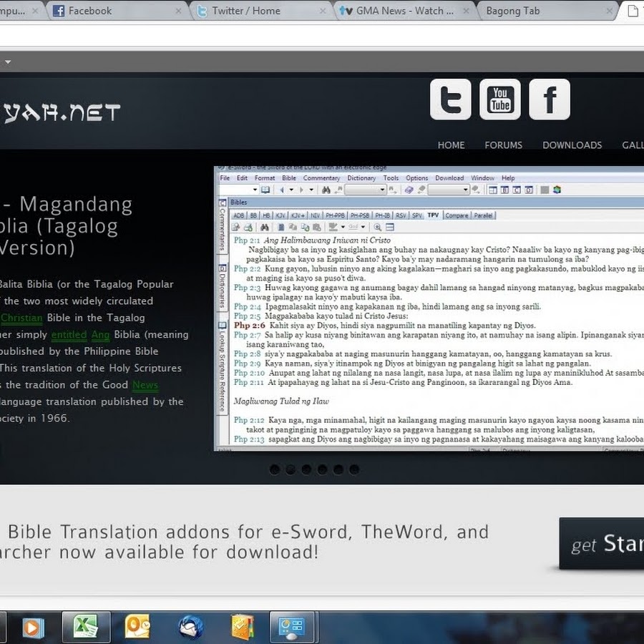Open the Twitter social icon in header
The image size is (644, 644).
click(x=450, y=99)
